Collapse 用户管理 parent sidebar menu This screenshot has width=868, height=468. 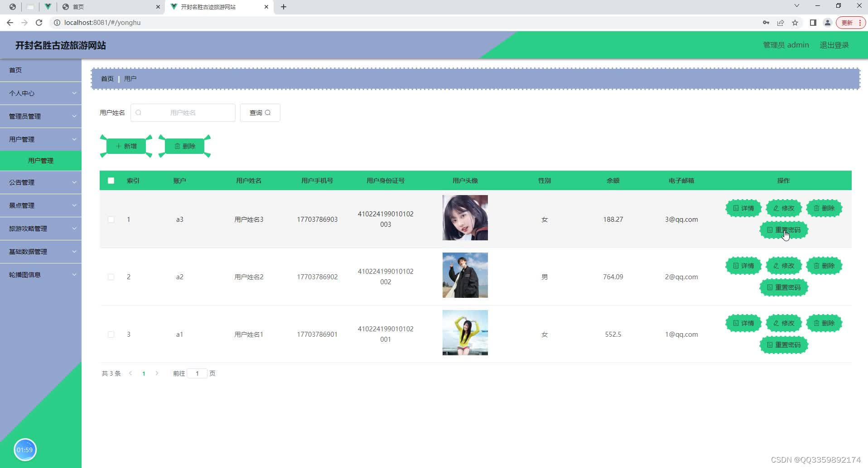pyautogui.click(x=41, y=139)
